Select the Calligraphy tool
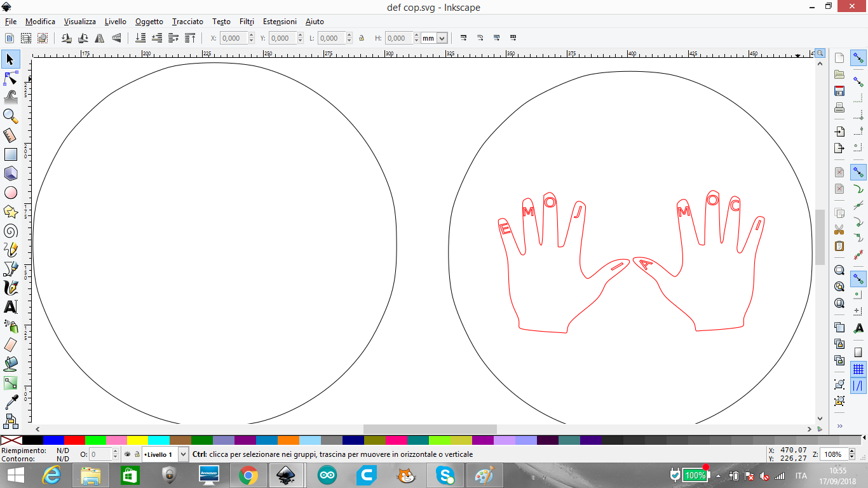 coord(10,288)
